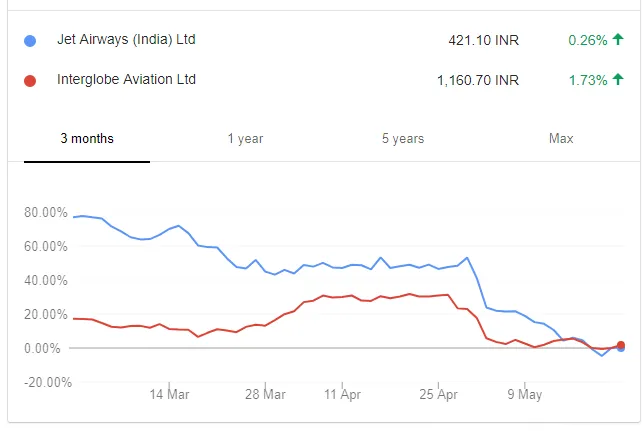Click the 9 May date marker
642x431 pixels.
[x=524, y=395]
